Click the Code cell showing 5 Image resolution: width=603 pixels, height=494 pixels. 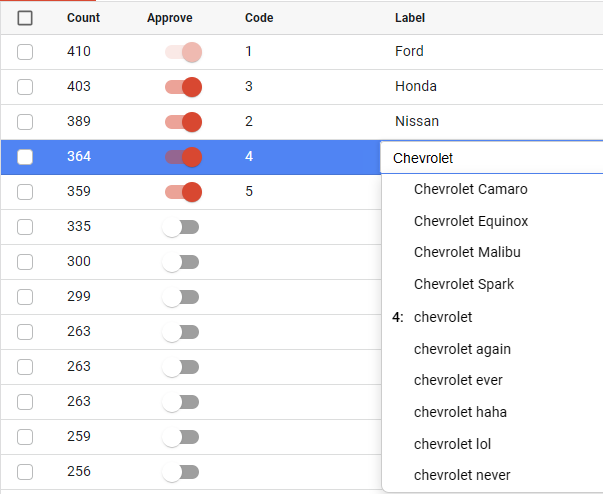point(249,192)
